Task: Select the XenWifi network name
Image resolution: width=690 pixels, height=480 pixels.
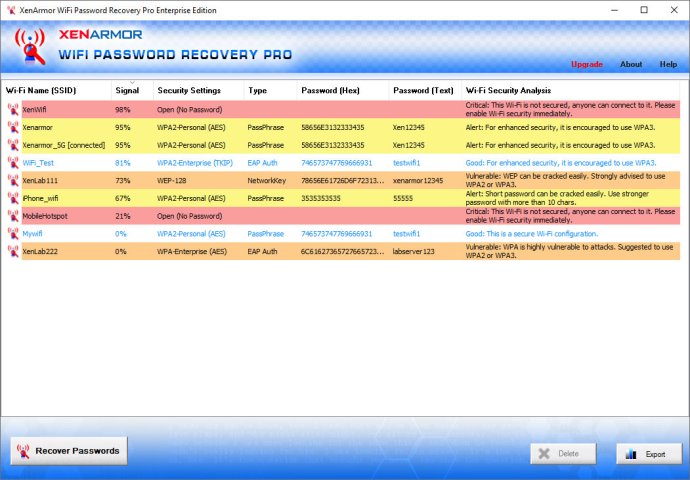Action: pyautogui.click(x=34, y=110)
